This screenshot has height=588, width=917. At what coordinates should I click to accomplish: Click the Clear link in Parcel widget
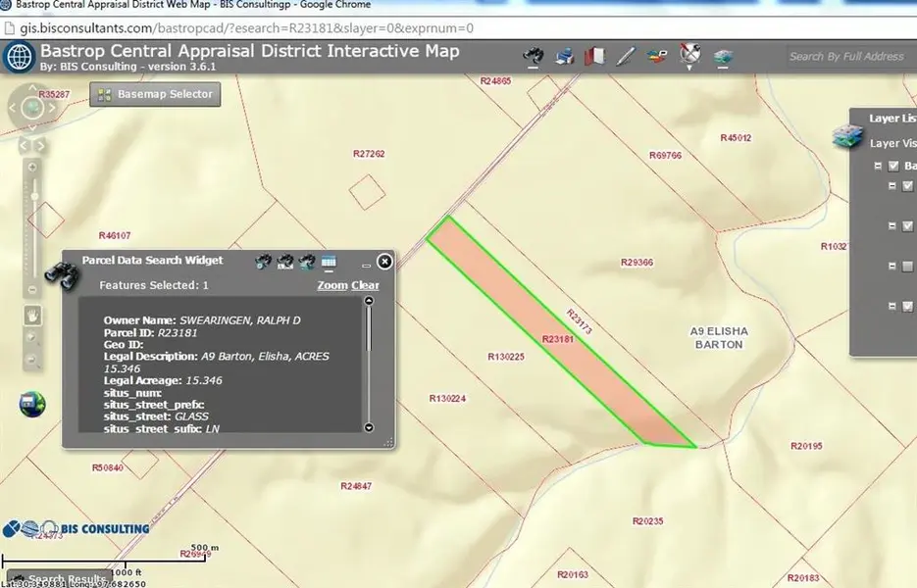pyautogui.click(x=365, y=285)
